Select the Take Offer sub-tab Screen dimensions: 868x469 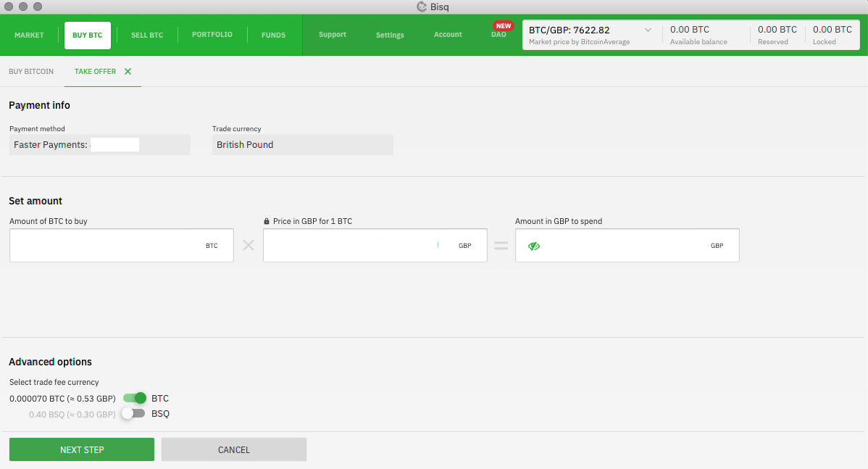95,72
